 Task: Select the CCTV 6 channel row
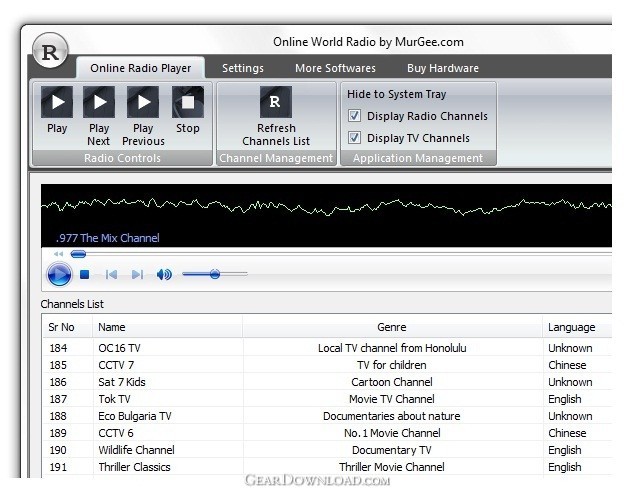coord(327,433)
